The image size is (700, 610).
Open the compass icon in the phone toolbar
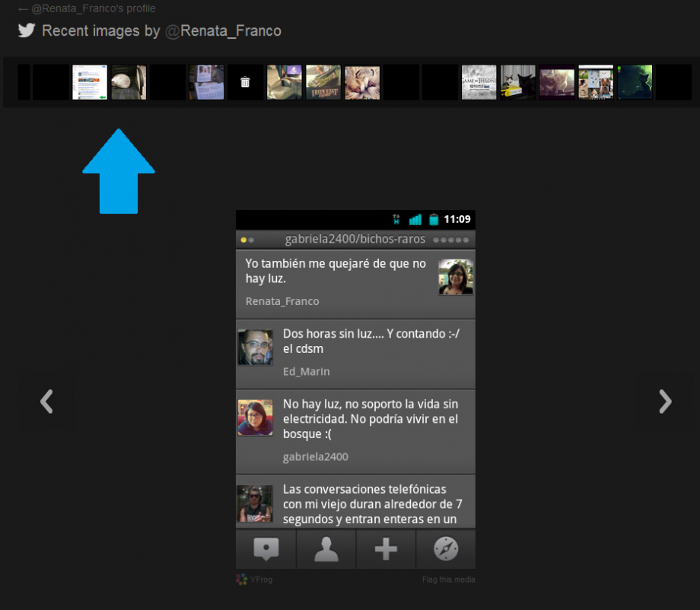[446, 548]
